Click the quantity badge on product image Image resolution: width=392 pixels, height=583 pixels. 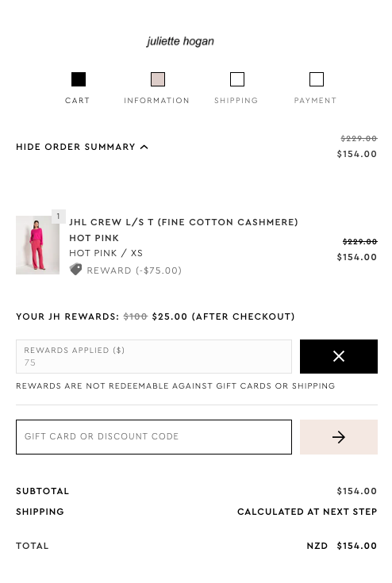tap(59, 217)
